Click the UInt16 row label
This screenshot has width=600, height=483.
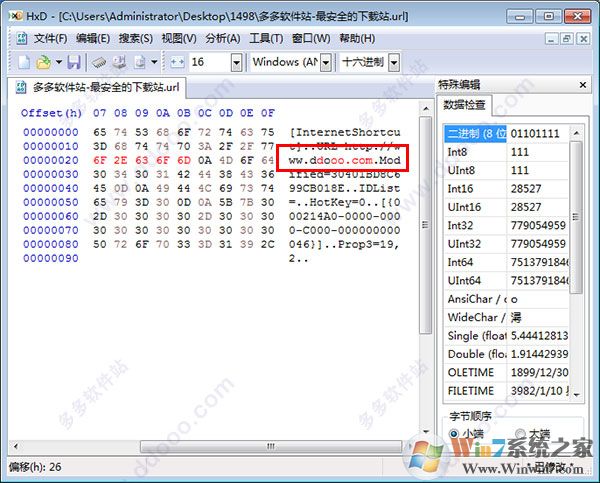click(x=464, y=207)
